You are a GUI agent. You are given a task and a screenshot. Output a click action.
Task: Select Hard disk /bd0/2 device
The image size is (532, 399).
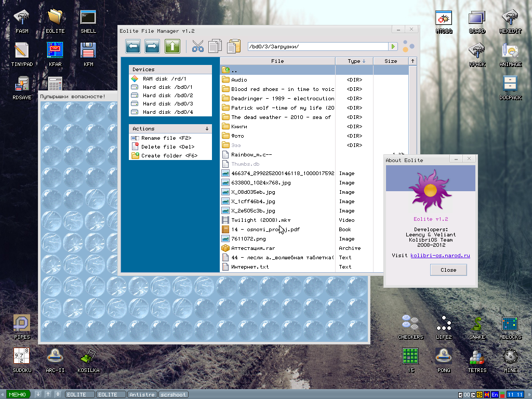[x=167, y=96]
